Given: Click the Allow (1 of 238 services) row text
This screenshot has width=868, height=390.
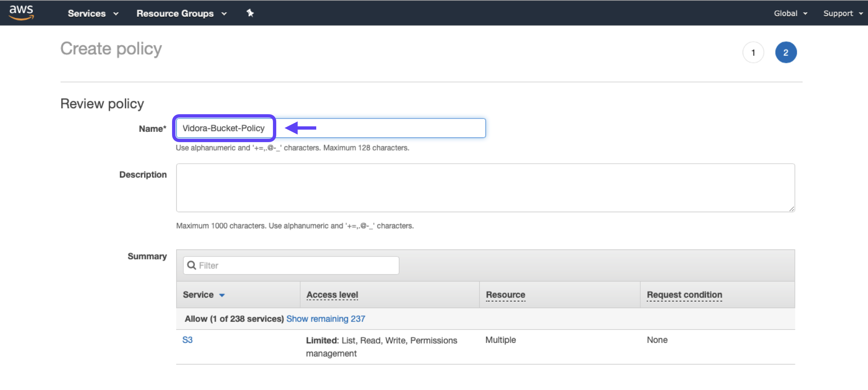Looking at the screenshot, I should click(x=234, y=319).
